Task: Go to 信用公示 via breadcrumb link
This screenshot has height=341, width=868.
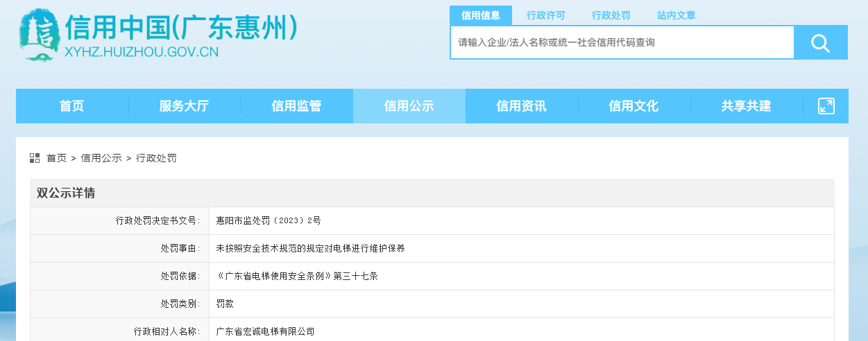Action: [x=101, y=158]
